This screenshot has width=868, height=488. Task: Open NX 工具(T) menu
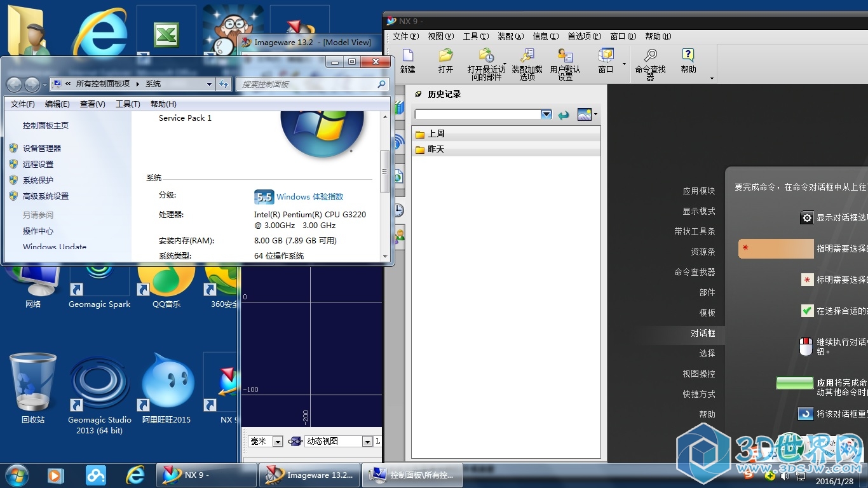coord(475,36)
